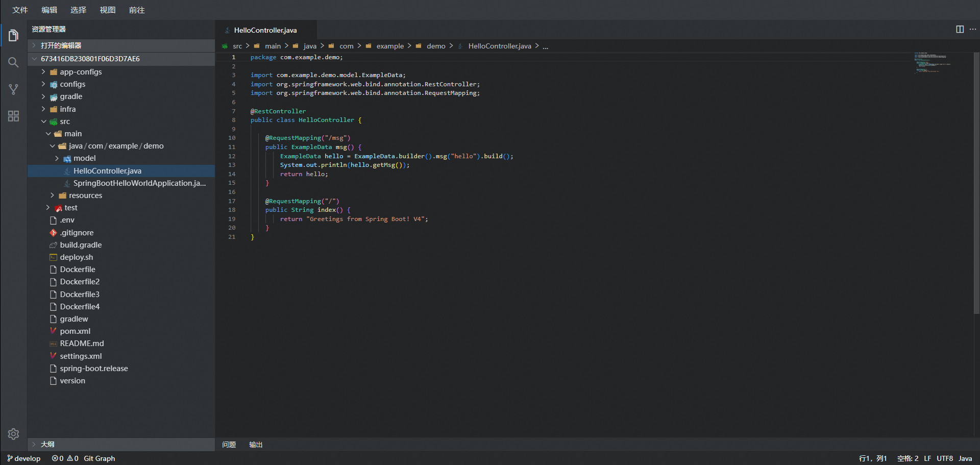The width and height of the screenshot is (980, 465).
Task: Click the src folder icon
Action: point(53,121)
